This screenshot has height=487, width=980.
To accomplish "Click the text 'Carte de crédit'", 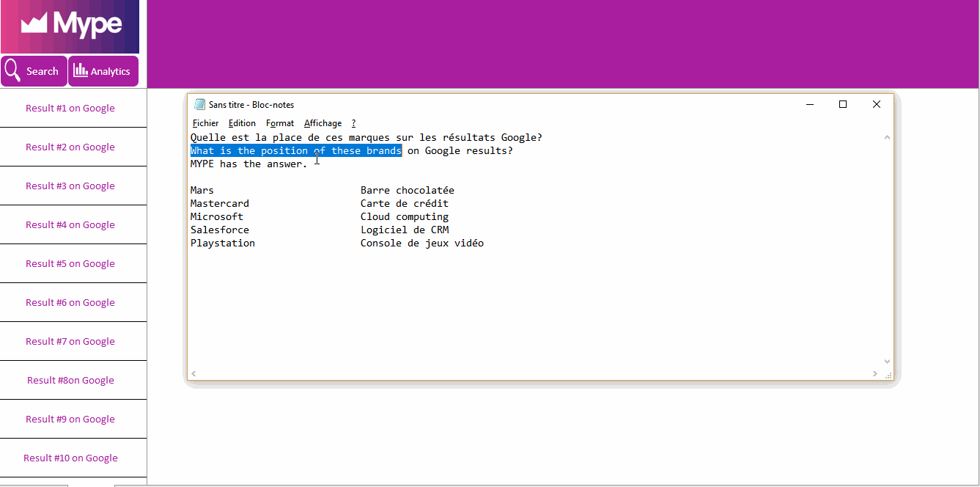I will click(x=405, y=203).
